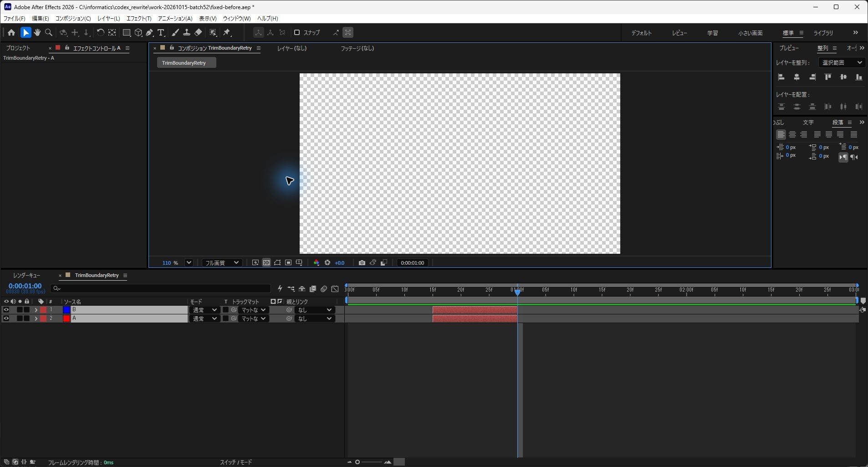Hide layer A with its eye icon
The width and height of the screenshot is (868, 467).
tap(6, 318)
